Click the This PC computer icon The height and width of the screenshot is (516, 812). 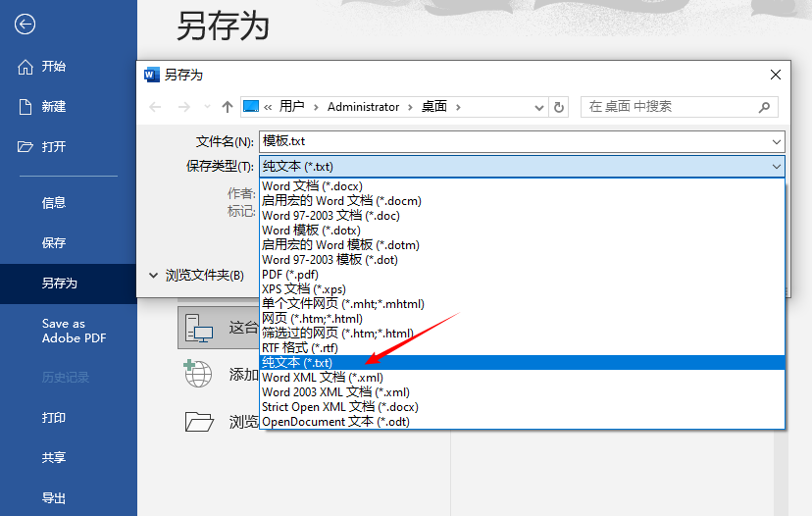199,329
